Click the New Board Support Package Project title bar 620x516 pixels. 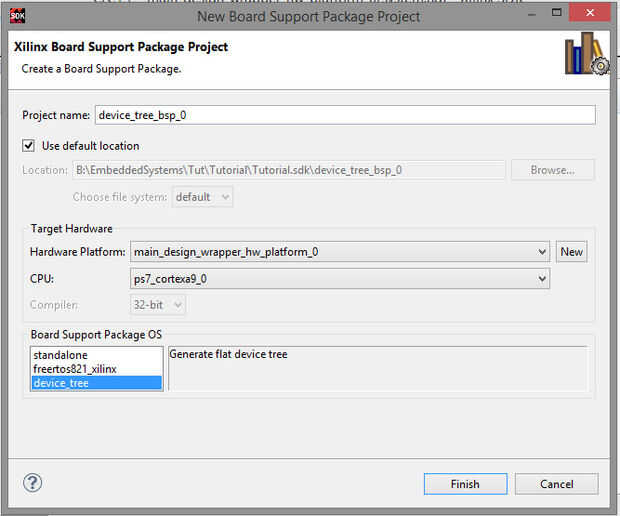click(x=310, y=16)
